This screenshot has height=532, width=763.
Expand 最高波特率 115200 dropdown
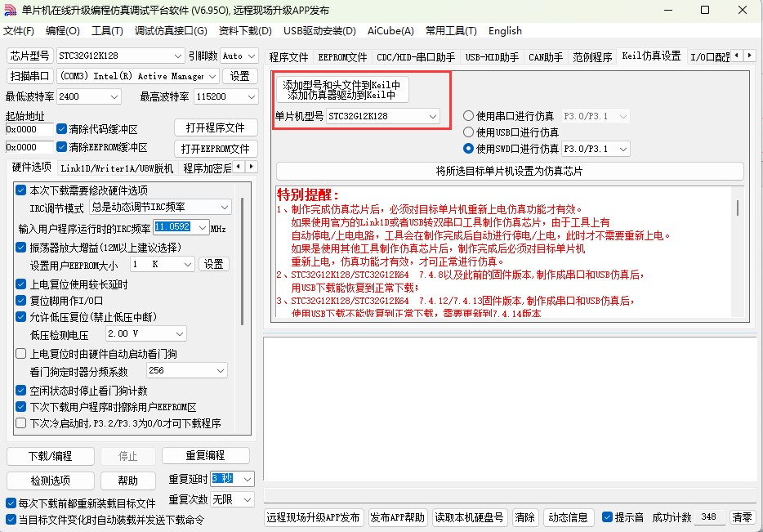click(x=251, y=97)
